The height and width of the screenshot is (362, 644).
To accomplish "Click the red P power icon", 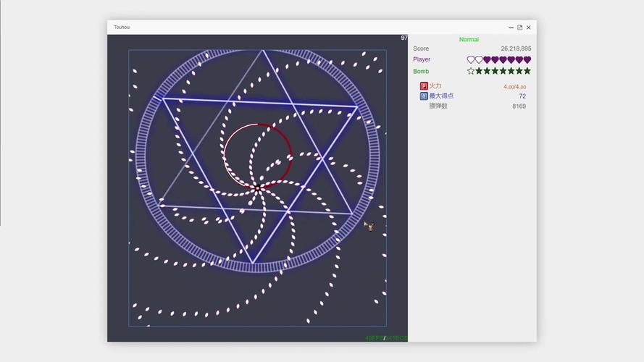I will pyautogui.click(x=424, y=85).
